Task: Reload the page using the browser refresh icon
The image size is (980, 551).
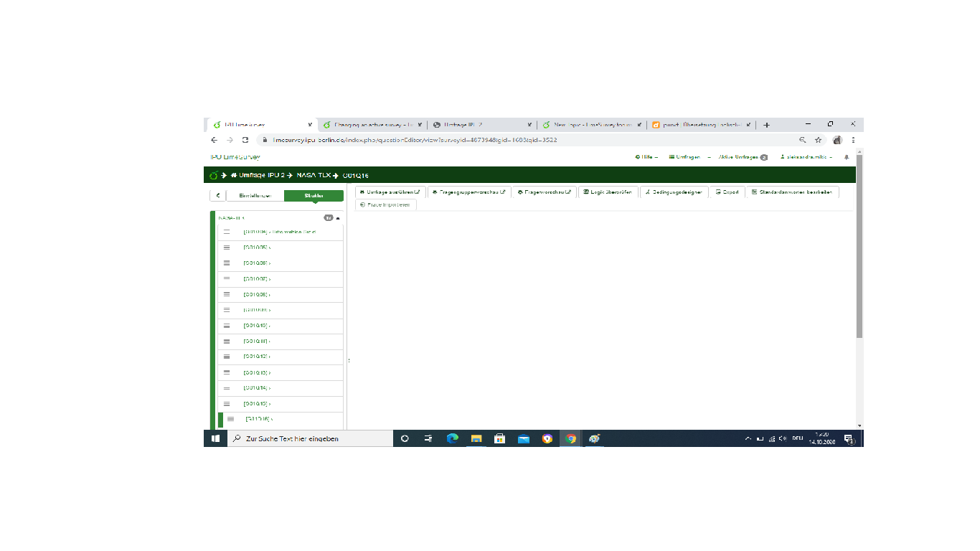Action: pyautogui.click(x=245, y=140)
